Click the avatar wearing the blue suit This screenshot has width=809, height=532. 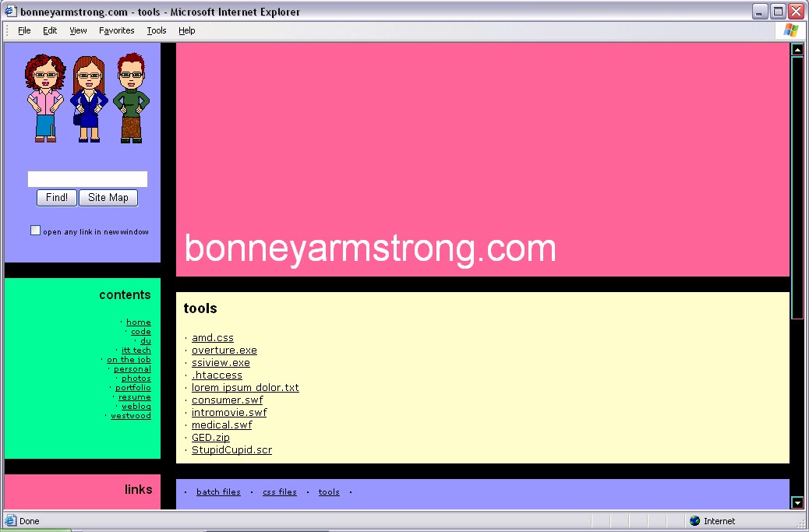89,99
